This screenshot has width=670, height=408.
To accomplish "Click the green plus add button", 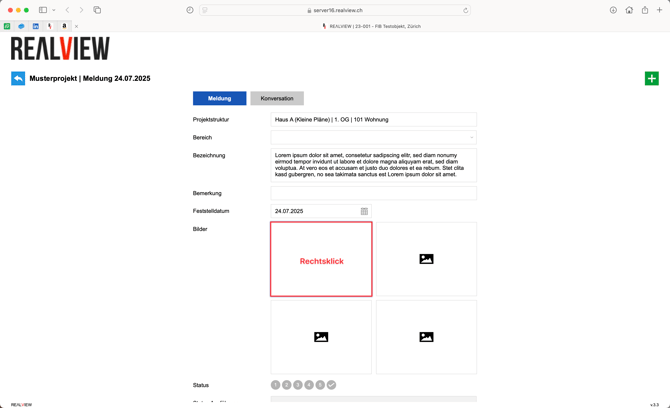I will (x=652, y=79).
